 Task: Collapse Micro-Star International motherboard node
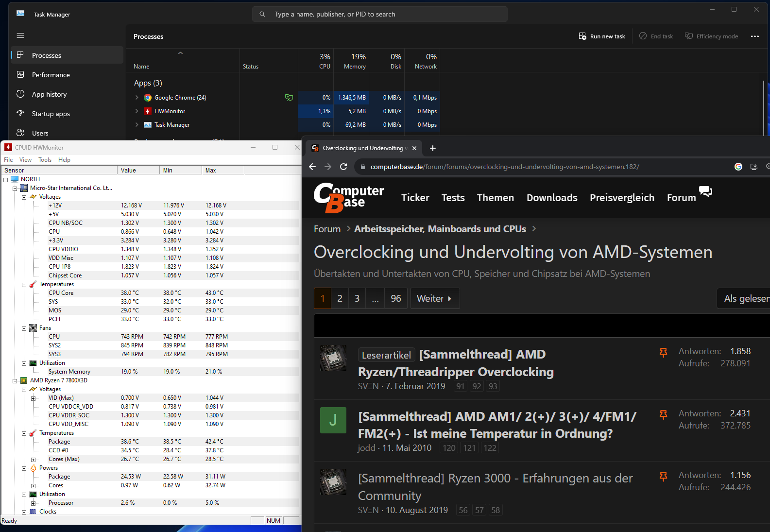pos(15,188)
